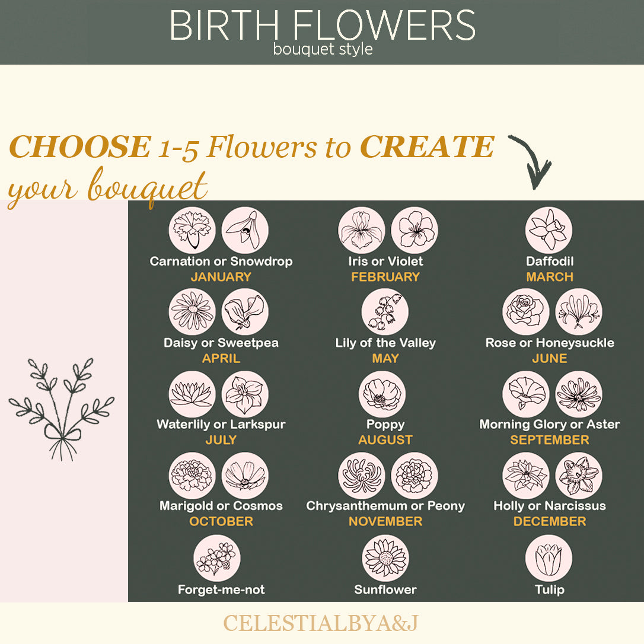Choose the Chrysanthemum flower icon
The height and width of the screenshot is (644, 644).
pyautogui.click(x=362, y=476)
